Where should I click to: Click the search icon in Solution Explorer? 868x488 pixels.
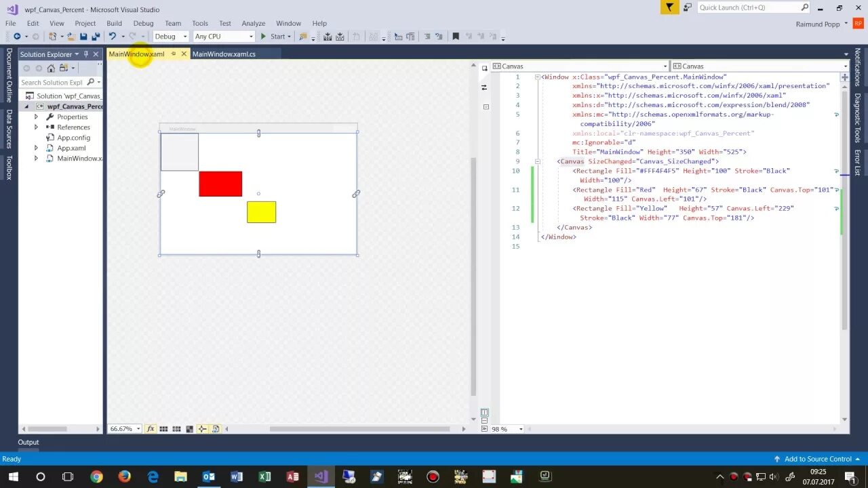[x=91, y=82]
